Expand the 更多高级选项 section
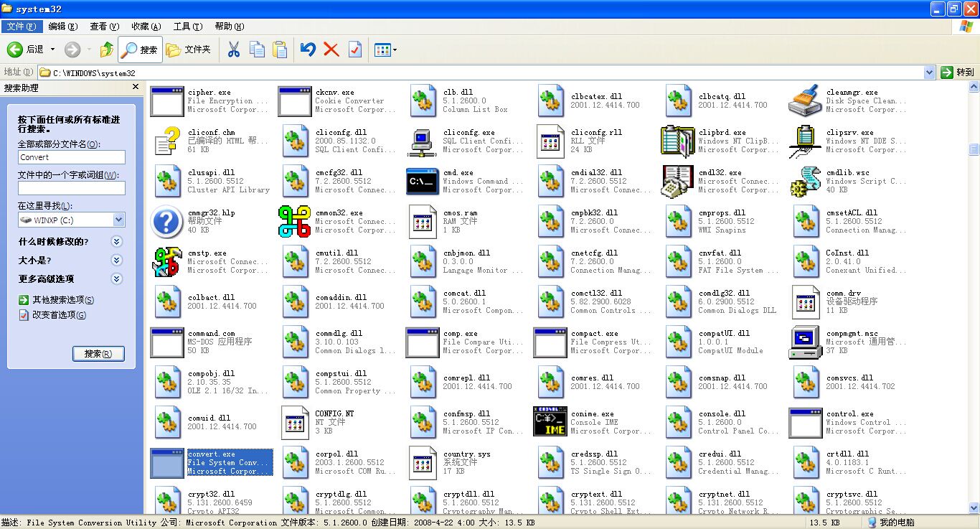980x529 pixels. [117, 279]
